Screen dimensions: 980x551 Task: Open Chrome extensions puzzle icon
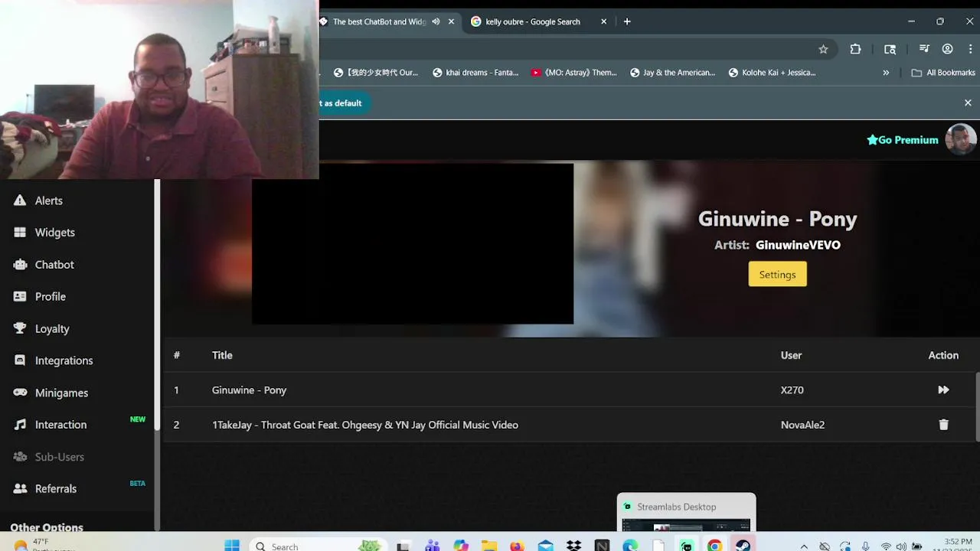pos(855,49)
